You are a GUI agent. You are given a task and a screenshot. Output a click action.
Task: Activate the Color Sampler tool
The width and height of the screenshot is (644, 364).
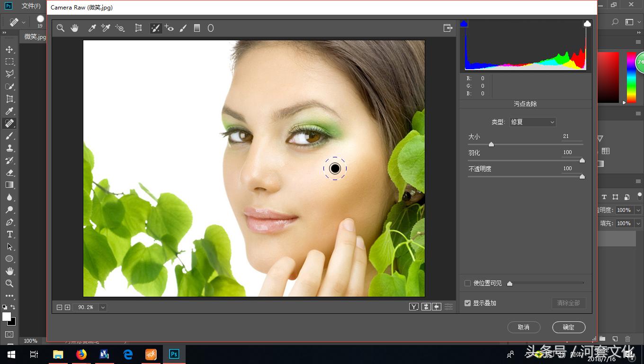point(105,28)
